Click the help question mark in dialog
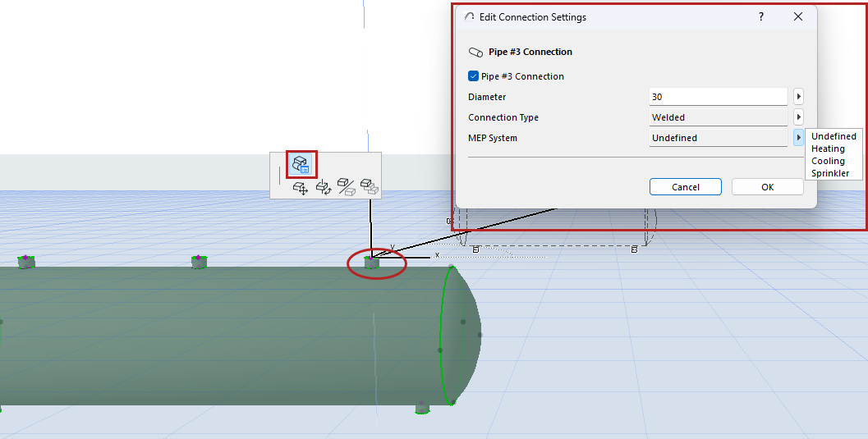 tap(761, 16)
